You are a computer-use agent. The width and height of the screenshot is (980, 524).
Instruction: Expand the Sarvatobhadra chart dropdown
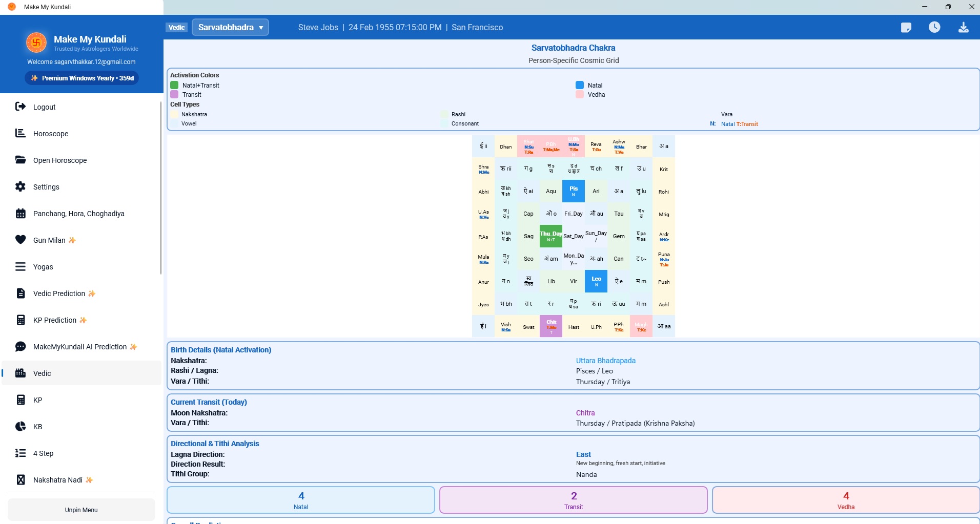click(230, 27)
